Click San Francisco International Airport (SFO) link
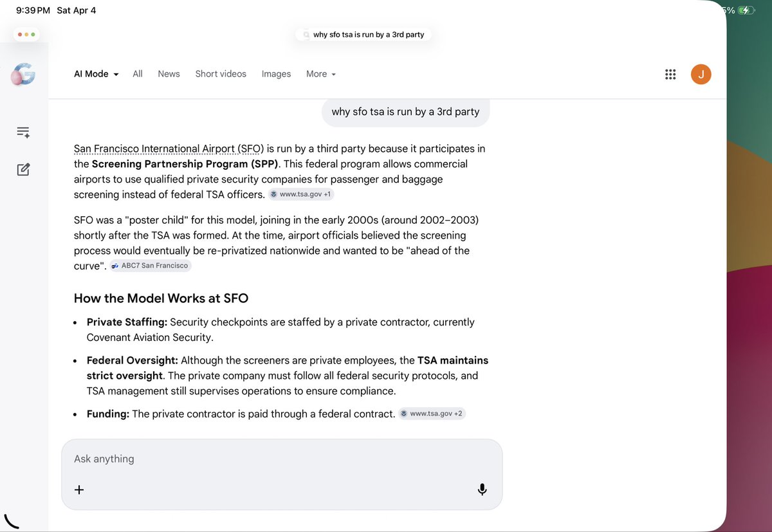The image size is (772, 532). (169, 149)
